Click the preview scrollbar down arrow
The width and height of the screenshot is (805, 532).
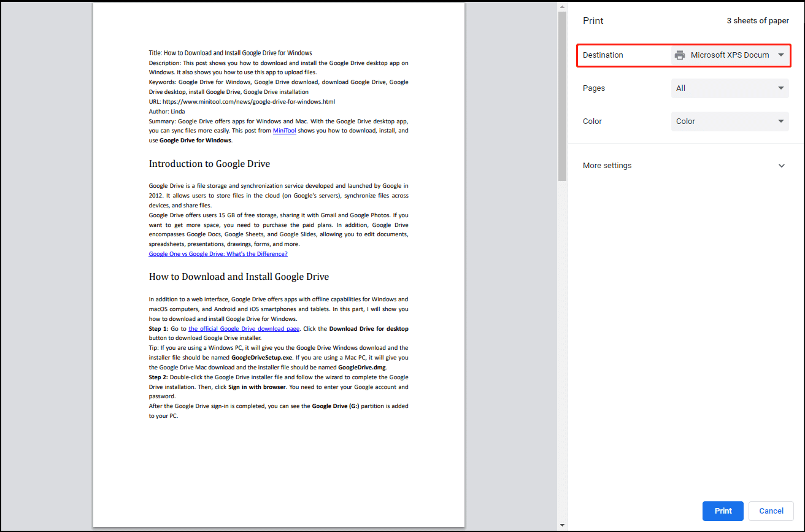point(562,525)
